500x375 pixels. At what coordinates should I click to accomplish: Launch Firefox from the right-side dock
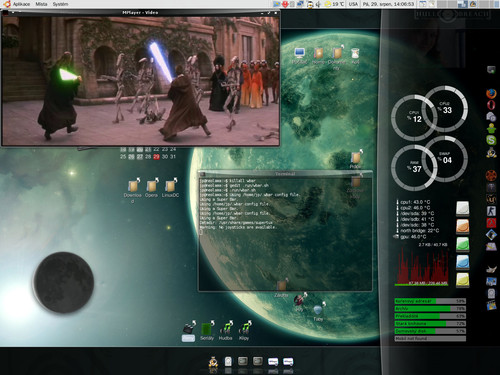pos(491,94)
